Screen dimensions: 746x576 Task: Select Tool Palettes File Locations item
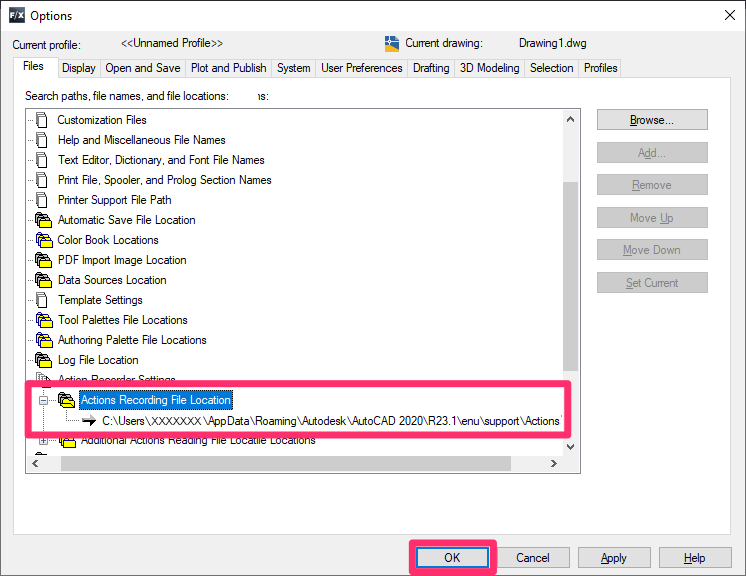(x=123, y=320)
